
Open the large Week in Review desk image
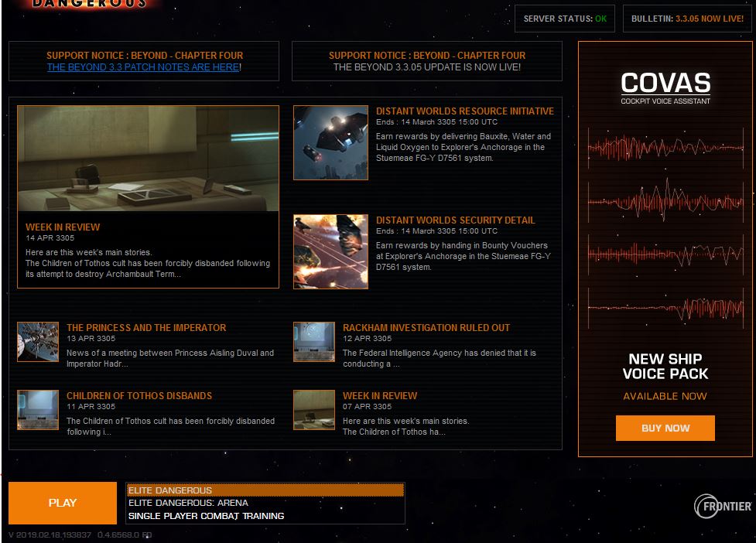pos(148,159)
